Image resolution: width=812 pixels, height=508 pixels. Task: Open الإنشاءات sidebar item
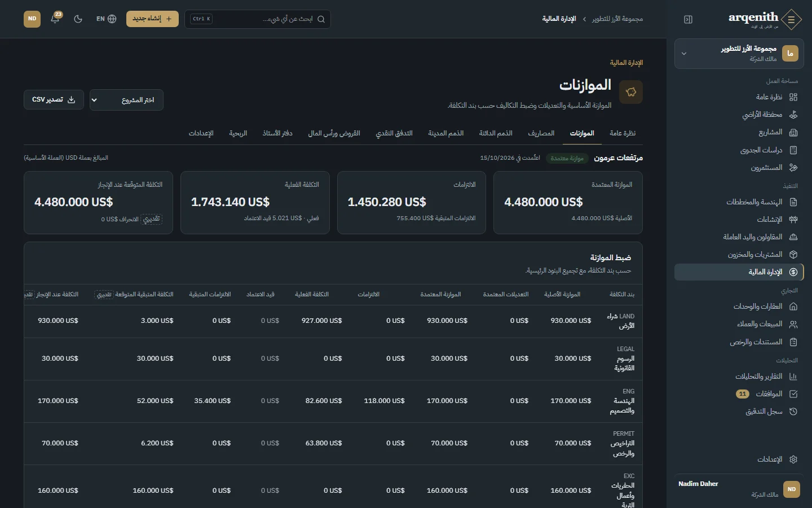[x=739, y=220]
